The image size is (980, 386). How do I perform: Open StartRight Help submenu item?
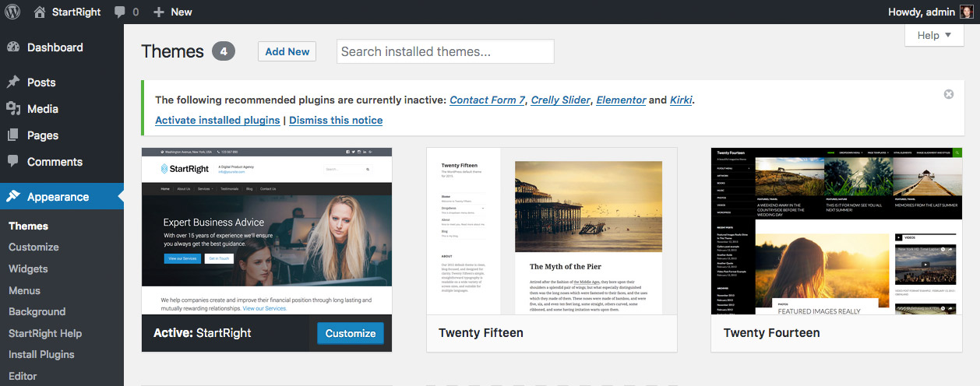tap(45, 333)
